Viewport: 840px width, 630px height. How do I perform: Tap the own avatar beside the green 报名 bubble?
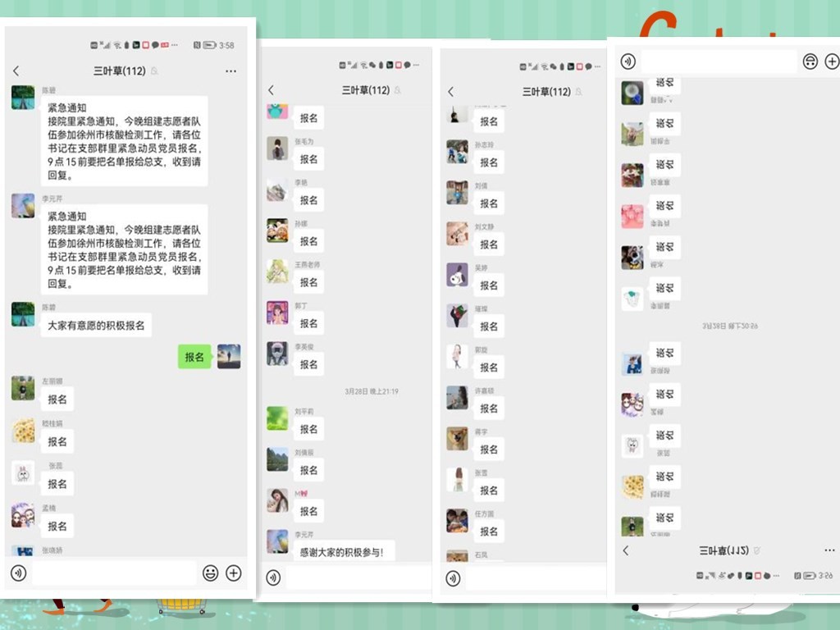[x=229, y=356]
